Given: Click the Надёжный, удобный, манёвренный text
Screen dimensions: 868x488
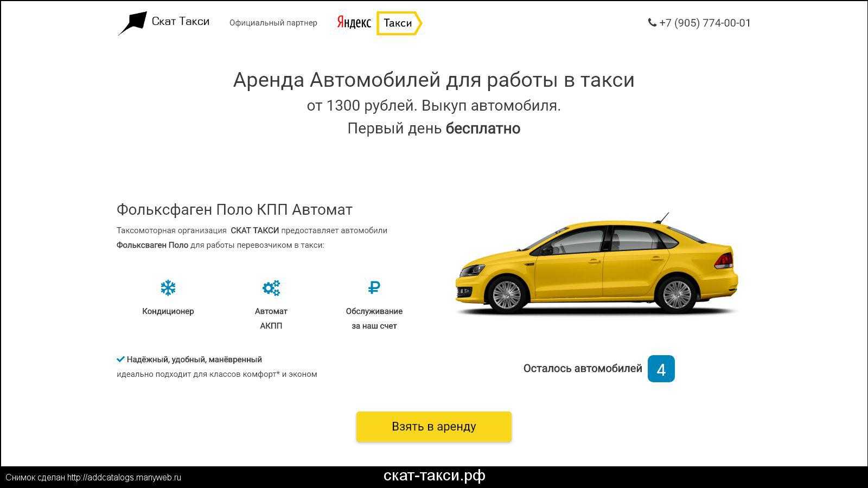Looking at the screenshot, I should (x=194, y=359).
